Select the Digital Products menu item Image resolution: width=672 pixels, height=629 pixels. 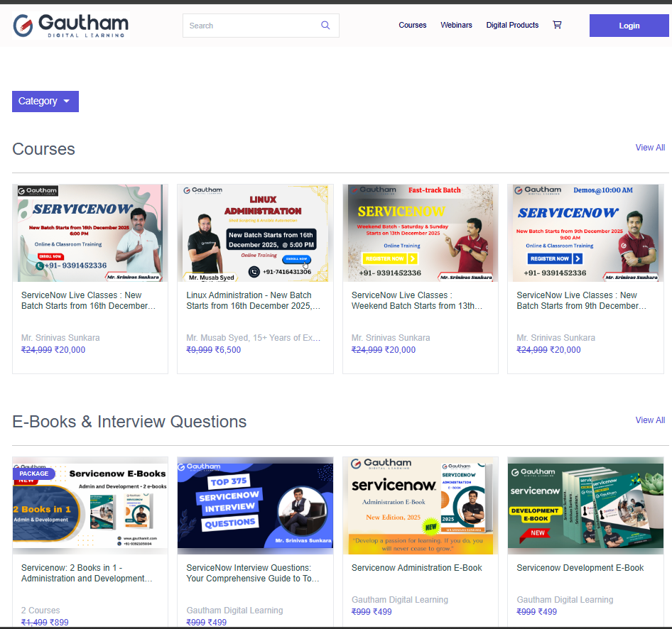(x=512, y=25)
